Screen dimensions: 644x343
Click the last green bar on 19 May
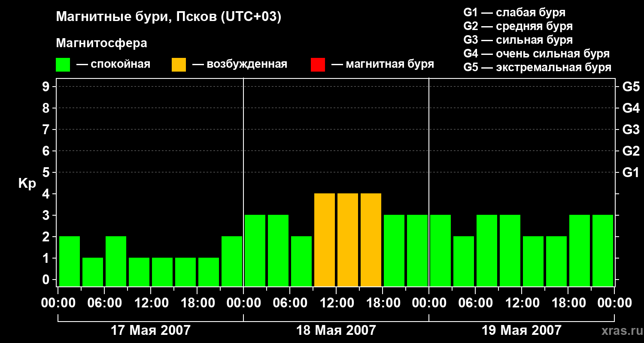[x=603, y=250]
